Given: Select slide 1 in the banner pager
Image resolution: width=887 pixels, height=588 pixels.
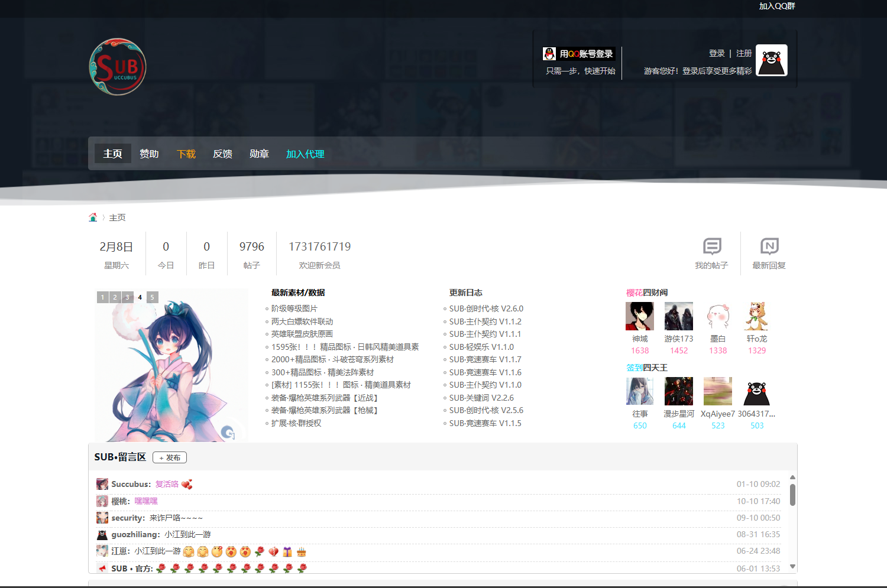Looking at the screenshot, I should click(x=102, y=297).
